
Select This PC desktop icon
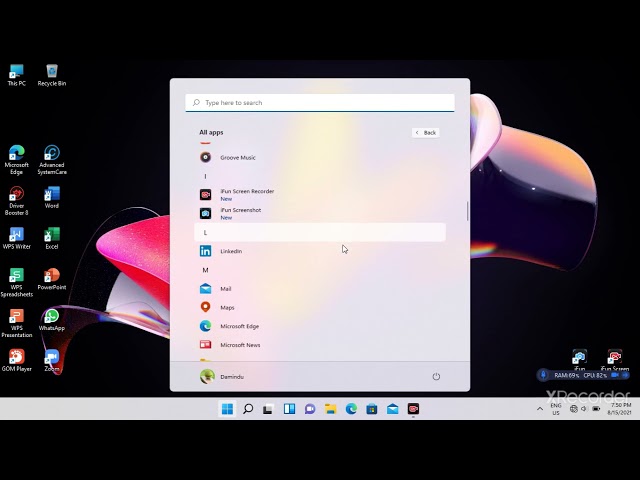point(16,75)
